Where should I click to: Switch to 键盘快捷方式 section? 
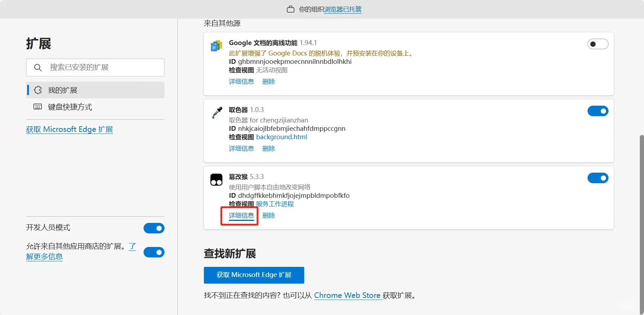coord(70,107)
